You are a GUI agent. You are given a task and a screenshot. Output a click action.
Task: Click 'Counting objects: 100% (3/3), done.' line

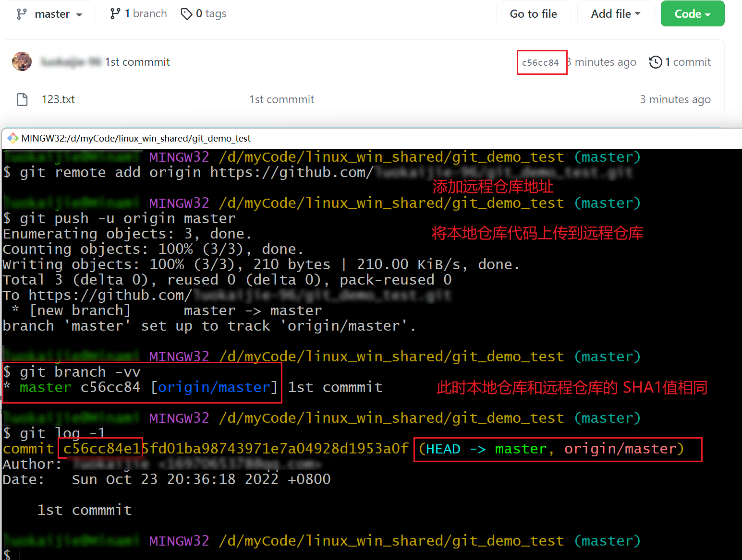tap(153, 249)
